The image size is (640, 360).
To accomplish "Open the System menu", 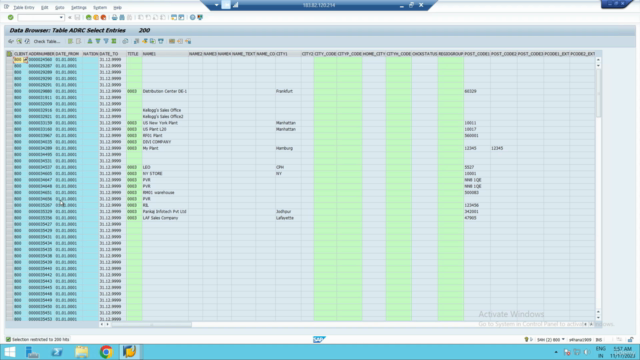I will [x=100, y=7].
